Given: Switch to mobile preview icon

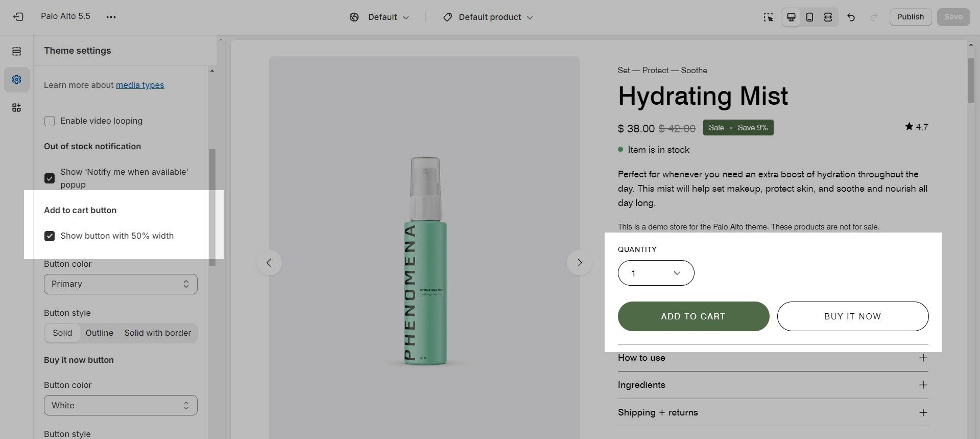Looking at the screenshot, I should [809, 17].
